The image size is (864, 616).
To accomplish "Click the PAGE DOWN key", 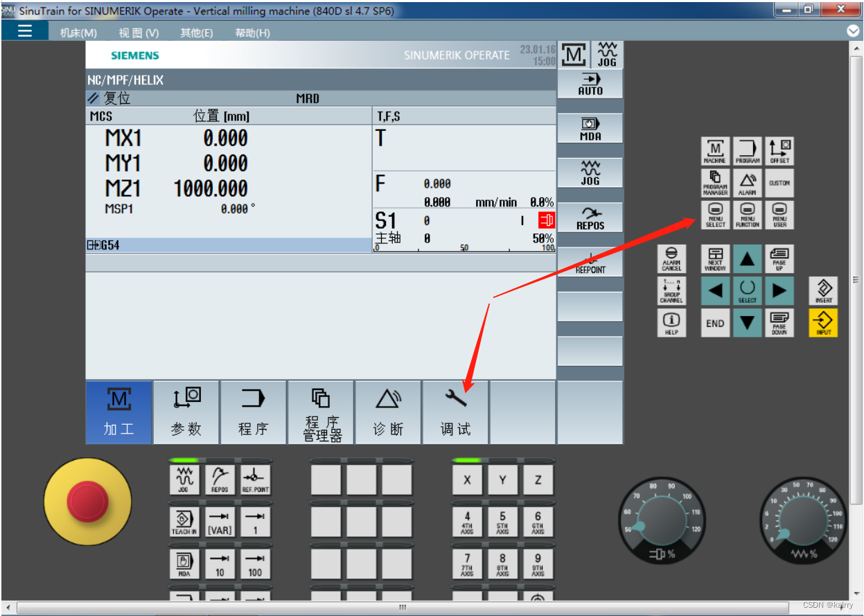I will point(779,323).
